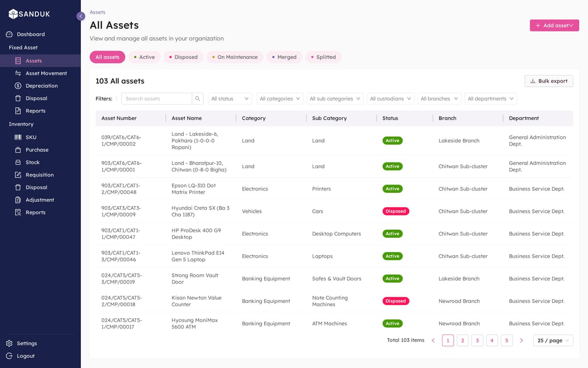Go to page 4
Image resolution: width=588 pixels, height=368 pixels.
pos(492,341)
